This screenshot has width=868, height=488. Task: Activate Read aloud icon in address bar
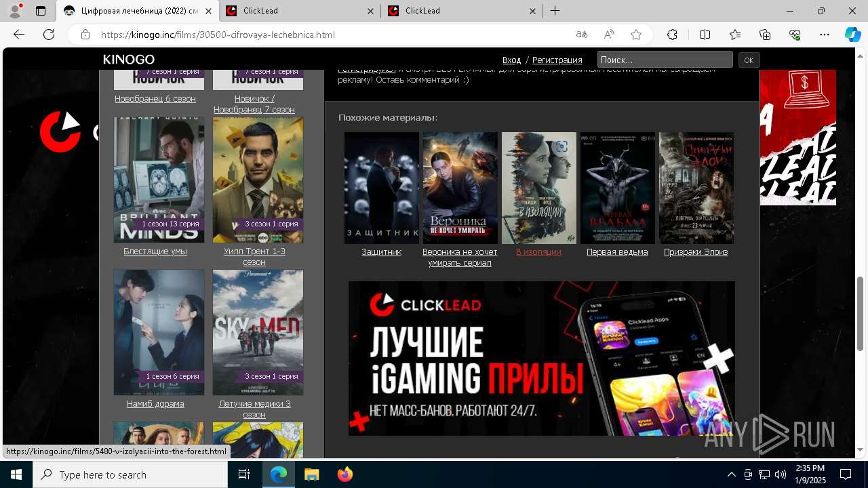[x=609, y=35]
